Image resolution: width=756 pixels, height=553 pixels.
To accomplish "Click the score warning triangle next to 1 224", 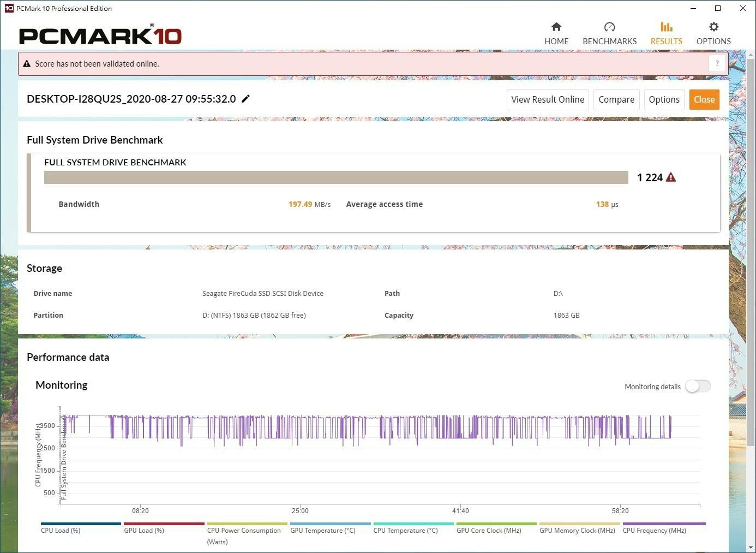I will [x=671, y=177].
